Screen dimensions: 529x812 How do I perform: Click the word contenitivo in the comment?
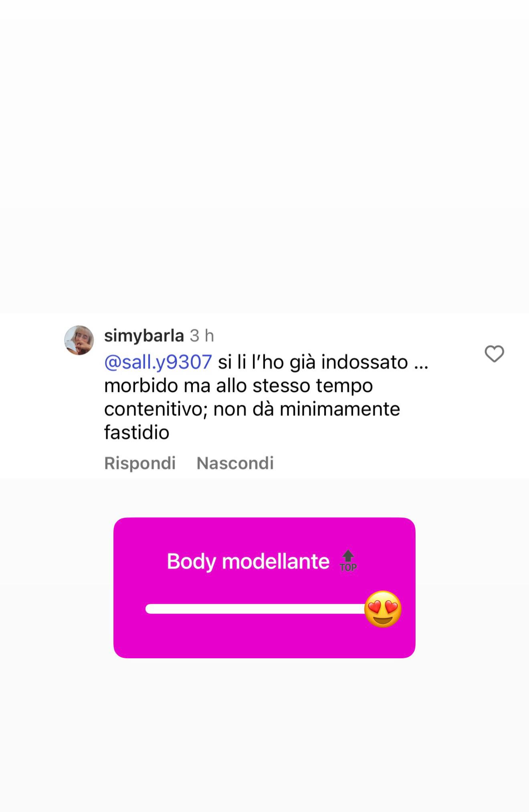[156, 409]
